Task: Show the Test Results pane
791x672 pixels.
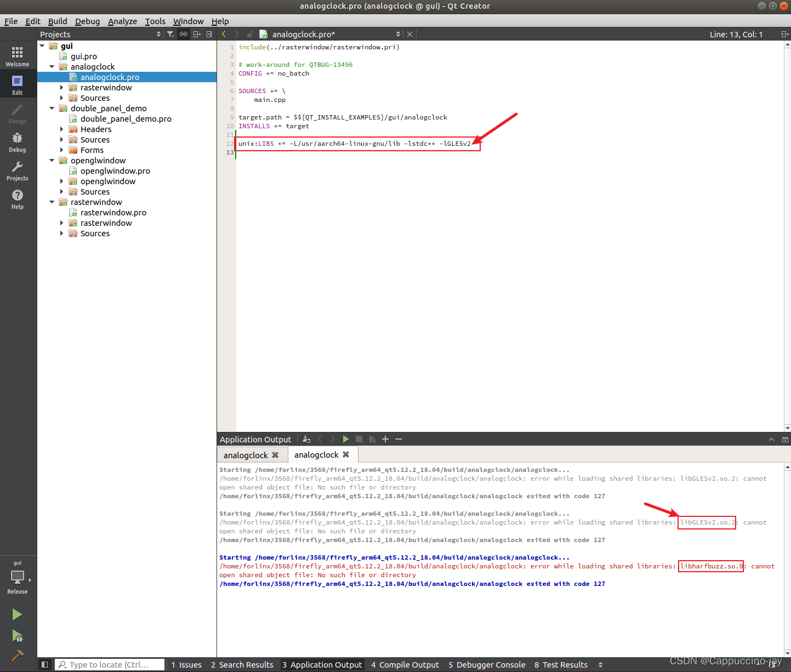Action: (x=561, y=664)
